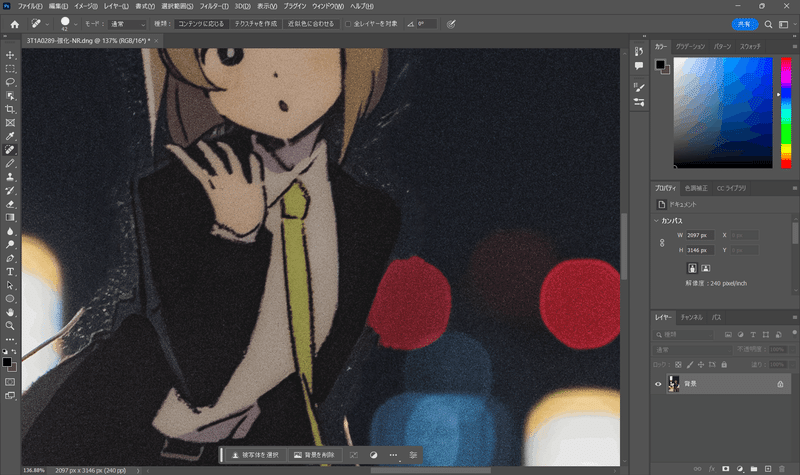Open the layer filter 種類 dropdown

click(x=684, y=335)
